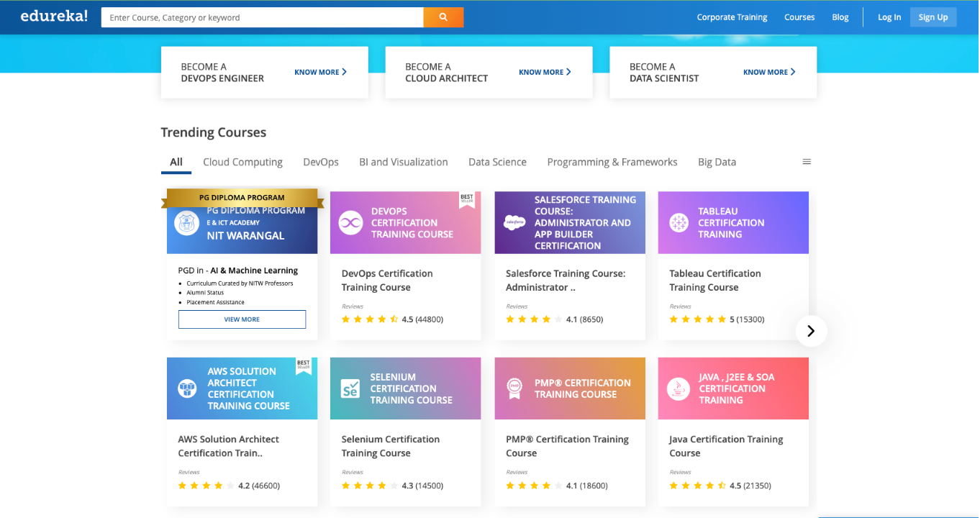Click the Tableau course five-star rating
Image resolution: width=980 pixels, height=518 pixels.
click(x=697, y=319)
